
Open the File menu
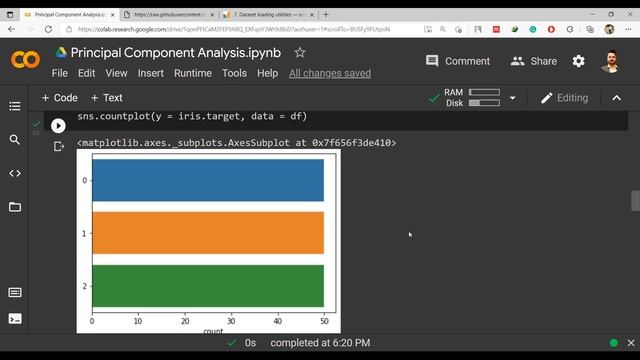pos(60,73)
